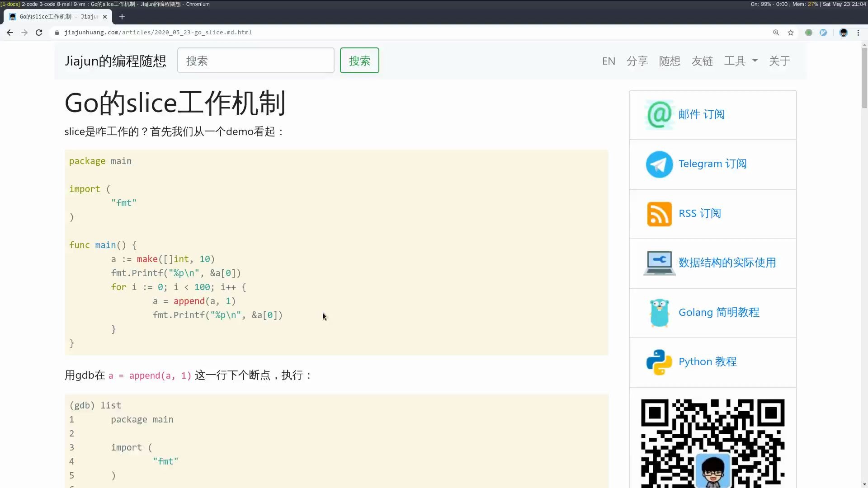Click the Sat May 23 21:04 clock

tap(844, 4)
